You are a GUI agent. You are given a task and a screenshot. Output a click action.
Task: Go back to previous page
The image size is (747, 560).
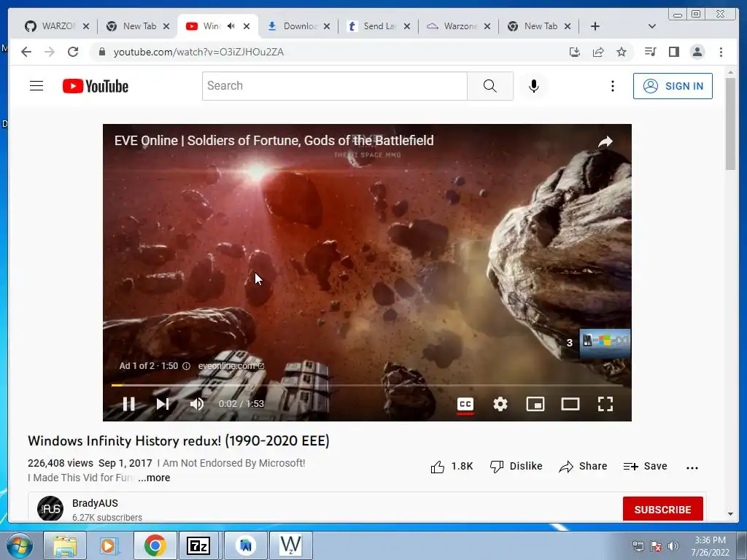pos(26,52)
